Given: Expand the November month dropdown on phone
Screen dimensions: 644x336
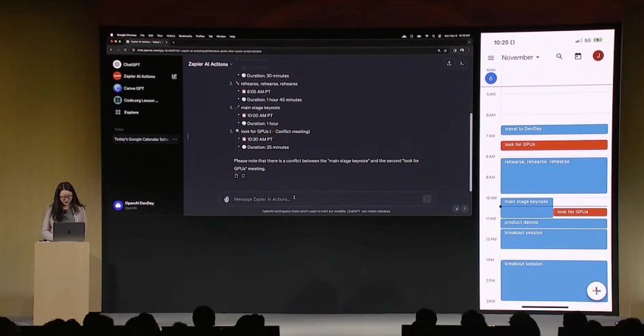Looking at the screenshot, I should (x=521, y=58).
